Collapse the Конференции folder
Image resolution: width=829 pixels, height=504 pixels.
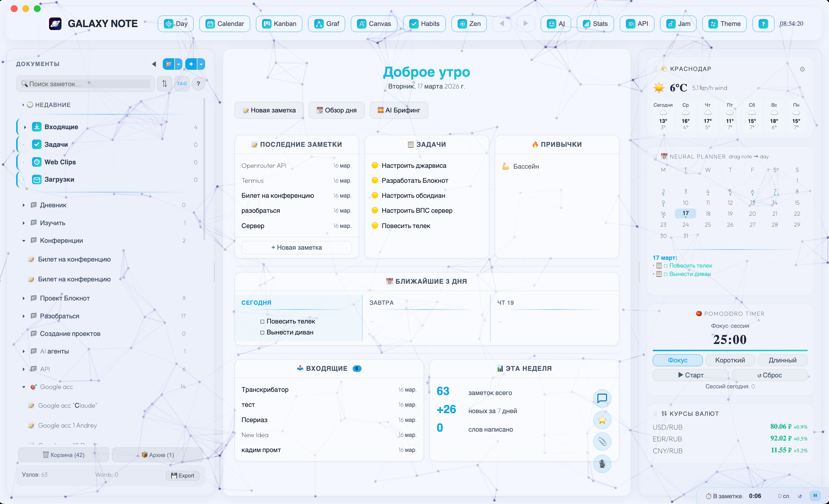pos(24,241)
